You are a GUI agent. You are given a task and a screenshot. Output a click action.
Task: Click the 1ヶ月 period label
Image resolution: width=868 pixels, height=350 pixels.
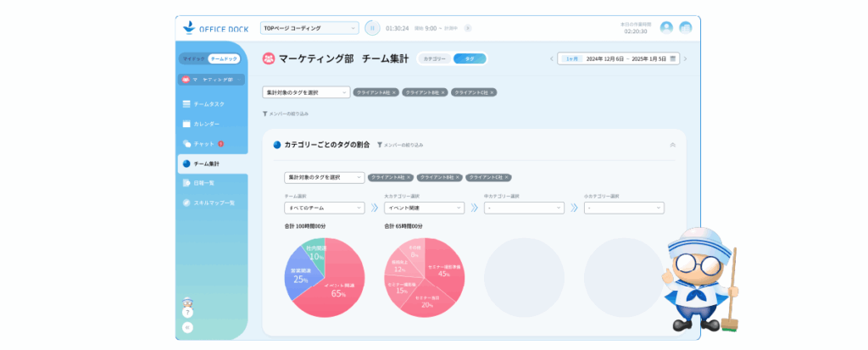pyautogui.click(x=571, y=58)
